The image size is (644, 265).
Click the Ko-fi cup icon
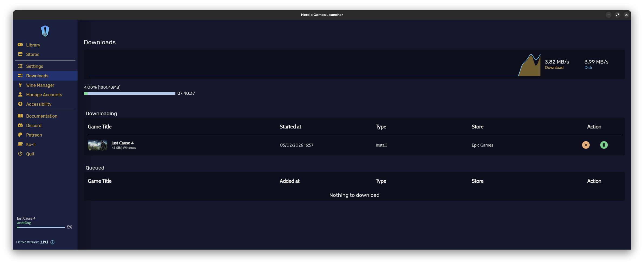(x=20, y=144)
